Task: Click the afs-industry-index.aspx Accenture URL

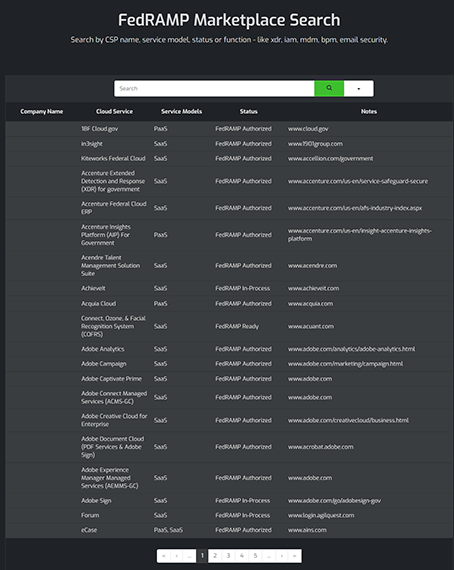Action: pos(355,208)
